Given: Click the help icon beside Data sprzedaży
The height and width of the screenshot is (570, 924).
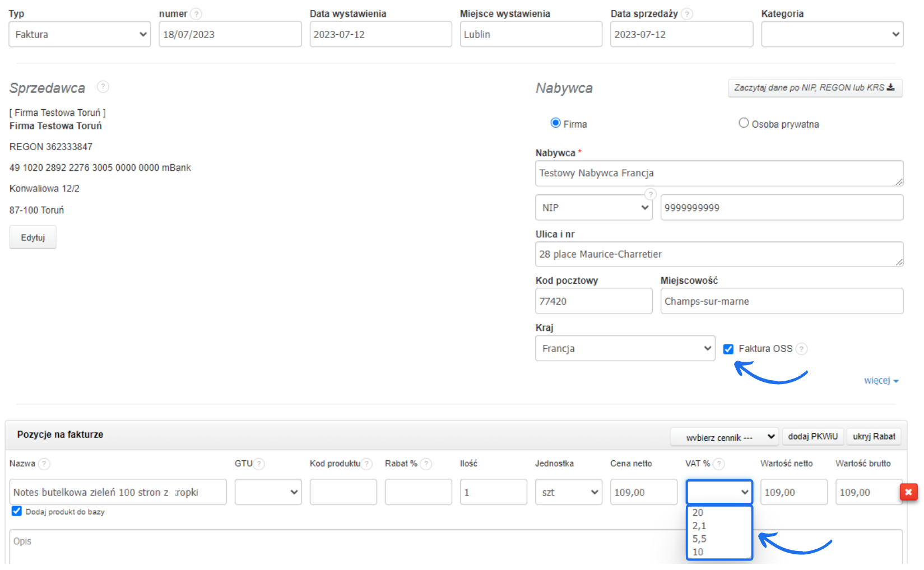Looking at the screenshot, I should tap(687, 14).
